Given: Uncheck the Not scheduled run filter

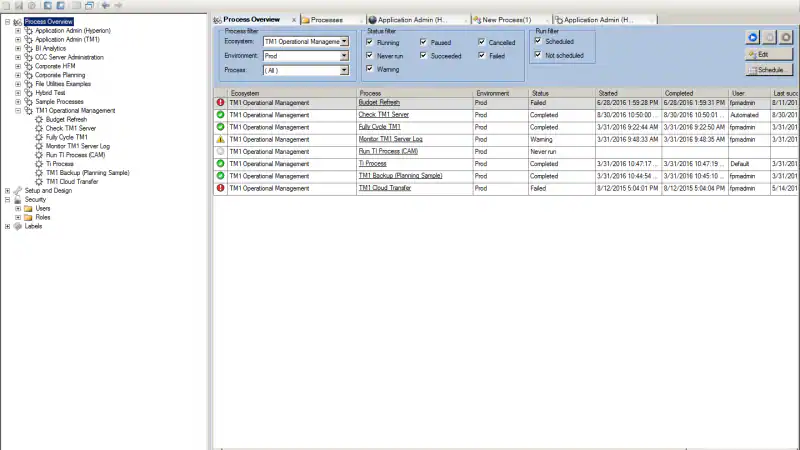Looking at the screenshot, I should click(x=538, y=54).
